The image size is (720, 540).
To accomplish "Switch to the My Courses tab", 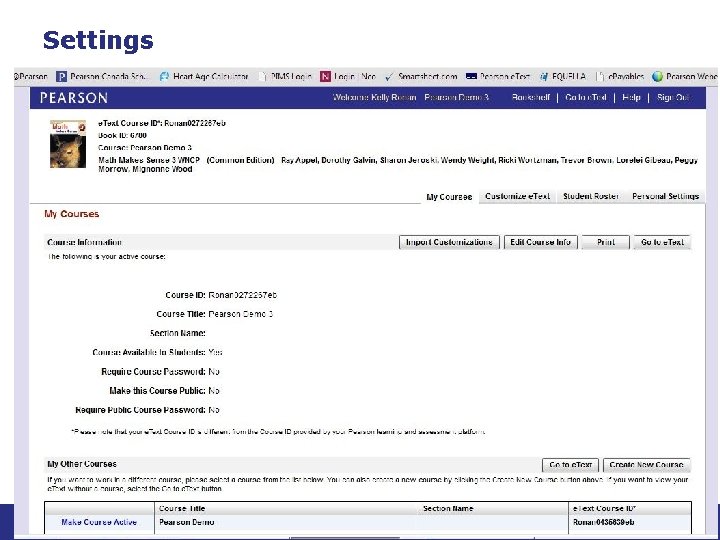I will (x=449, y=197).
